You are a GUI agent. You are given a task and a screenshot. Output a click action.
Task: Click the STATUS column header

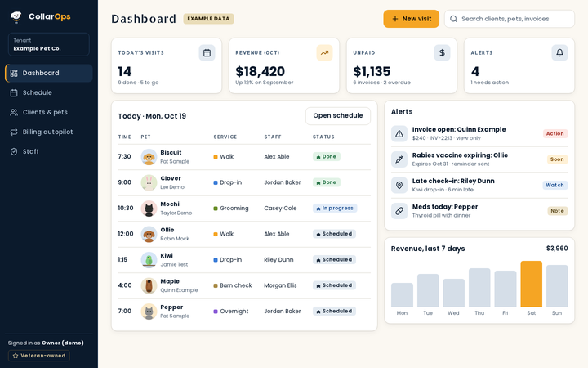pos(323,137)
